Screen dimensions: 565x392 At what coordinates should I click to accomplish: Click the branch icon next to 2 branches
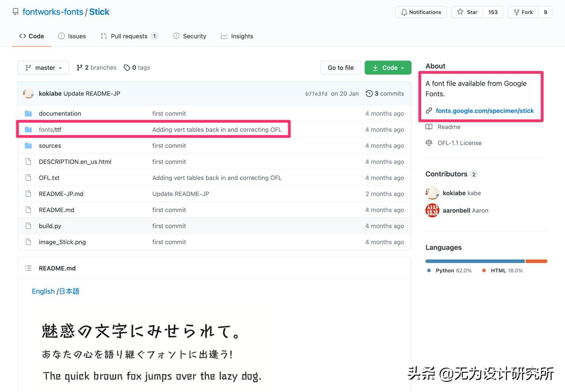click(79, 68)
